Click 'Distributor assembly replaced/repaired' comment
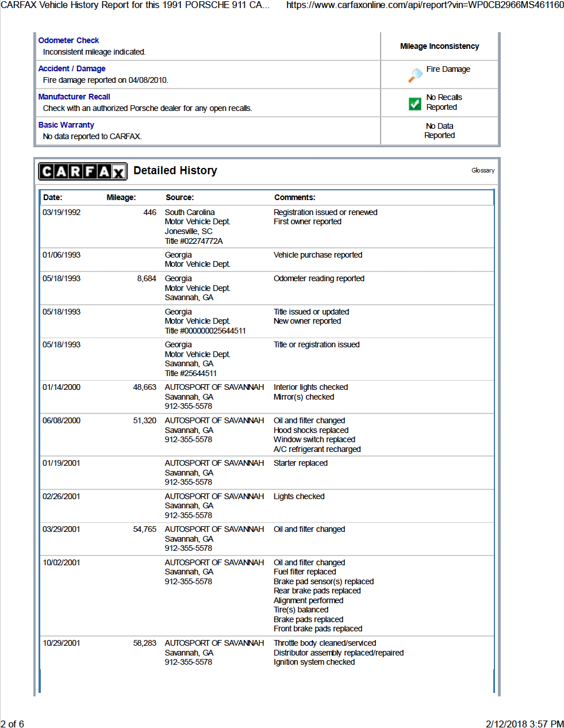The height and width of the screenshot is (728, 564). coord(339,653)
